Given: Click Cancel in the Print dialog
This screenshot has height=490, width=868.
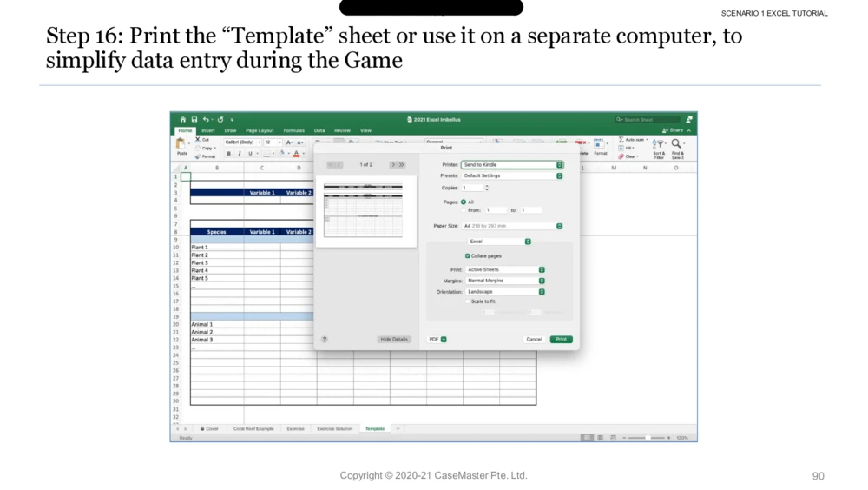Looking at the screenshot, I should click(534, 340).
